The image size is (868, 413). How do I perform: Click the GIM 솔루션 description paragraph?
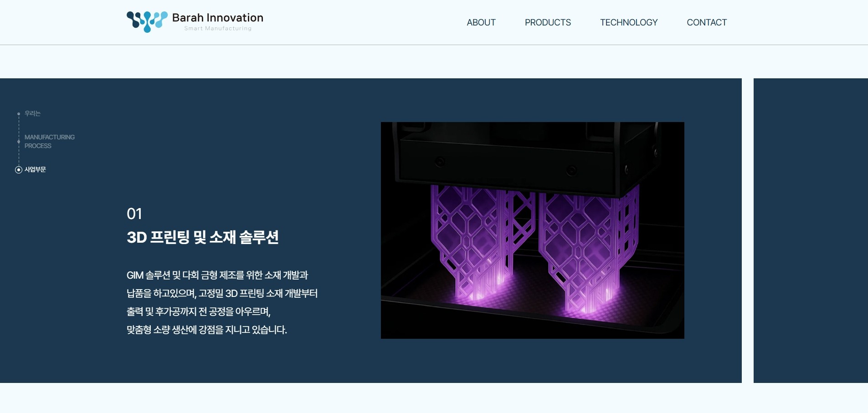pos(221,302)
